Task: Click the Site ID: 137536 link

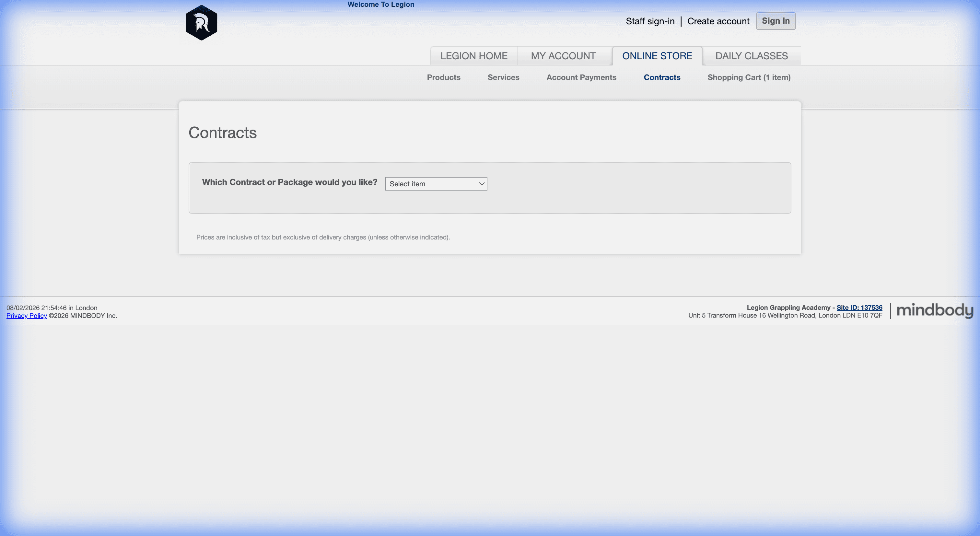Action: (859, 307)
